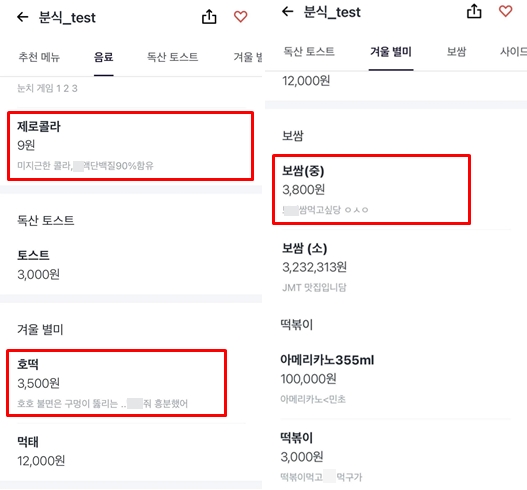This screenshot has height=490, width=527.
Task: Switch to the 추천 메뉴 tab
Action: pos(39,57)
